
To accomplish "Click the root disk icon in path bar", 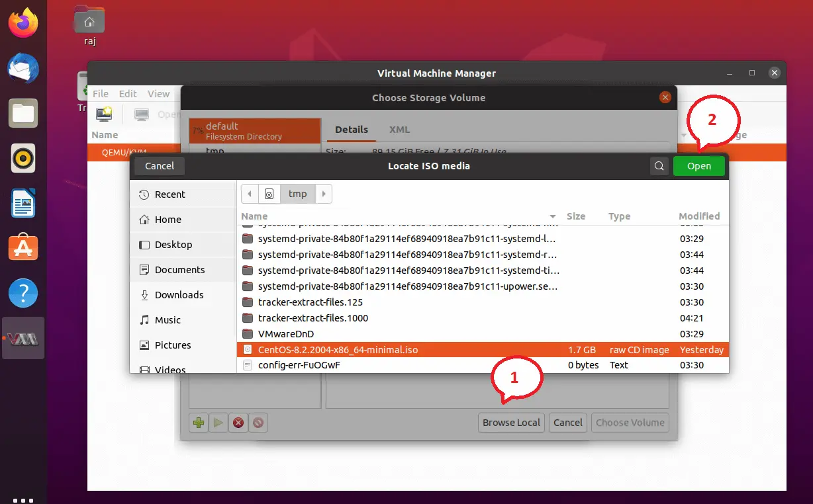I will coord(269,194).
